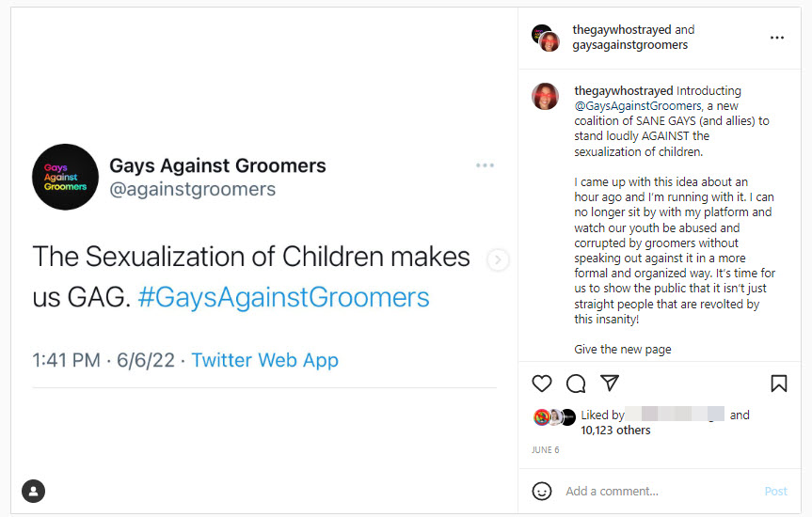Image resolution: width=812 pixels, height=517 pixels.
Task: Click the caption author's avatar
Action: click(546, 97)
